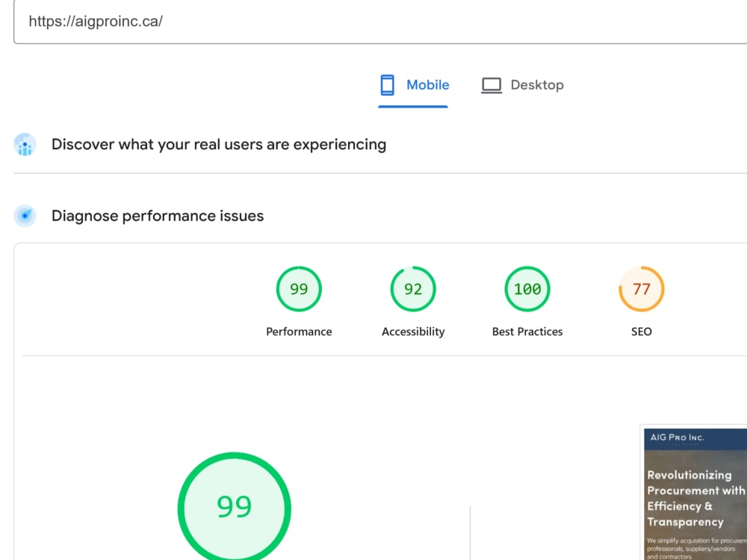Click the AIG Pro Inc. logo in thumbnail
Screen dimensions: 747x560
point(677,438)
